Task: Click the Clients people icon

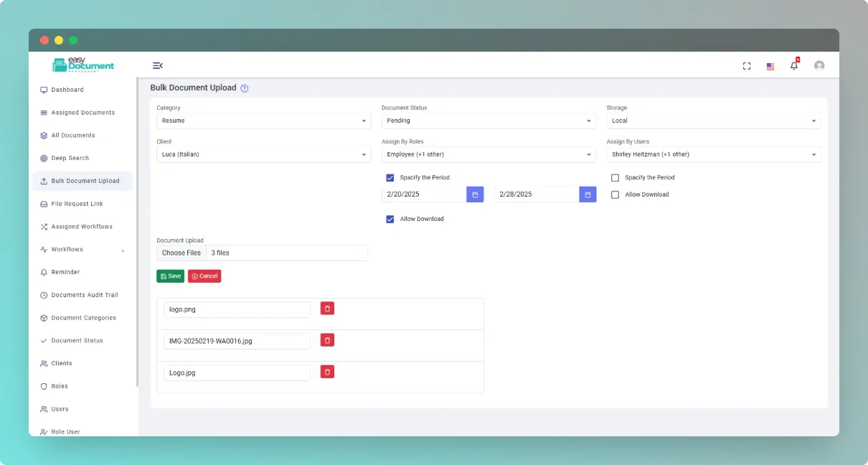Action: point(44,363)
